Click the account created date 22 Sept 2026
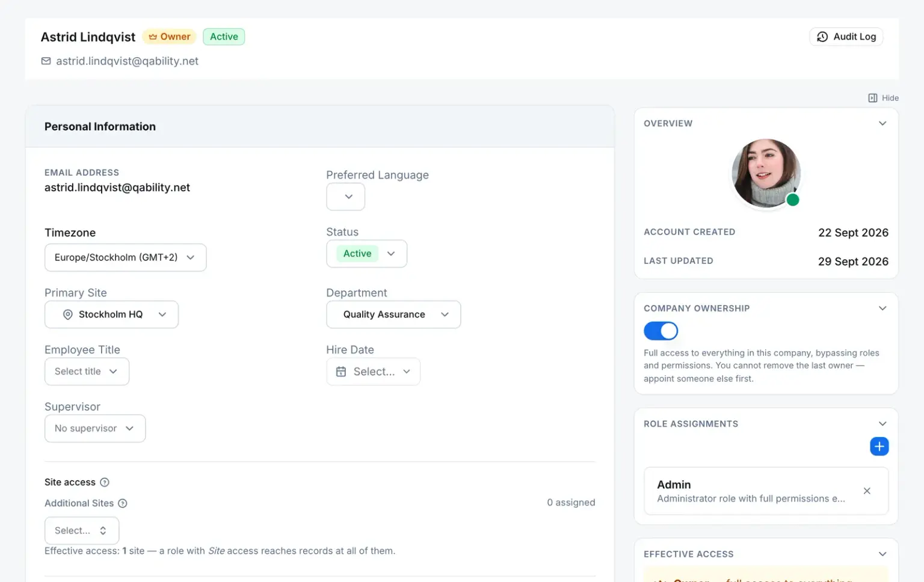 (853, 233)
